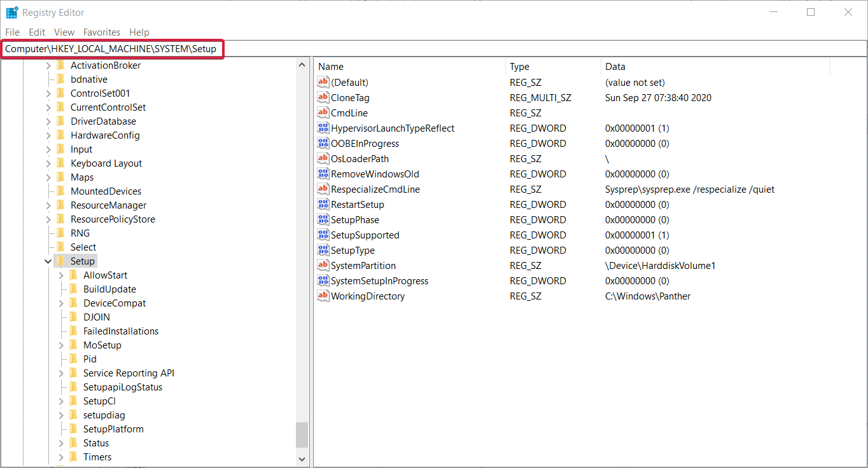
Task: Click the ControlSet001 folder icon
Action: 61,93
